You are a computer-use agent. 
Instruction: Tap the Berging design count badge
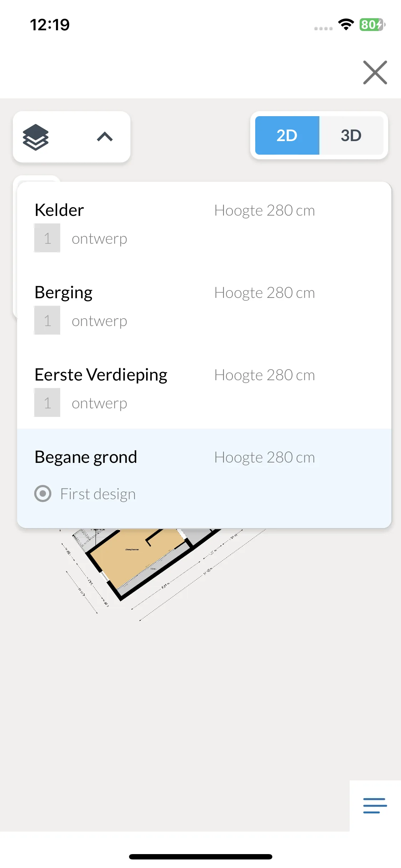pos(47,320)
